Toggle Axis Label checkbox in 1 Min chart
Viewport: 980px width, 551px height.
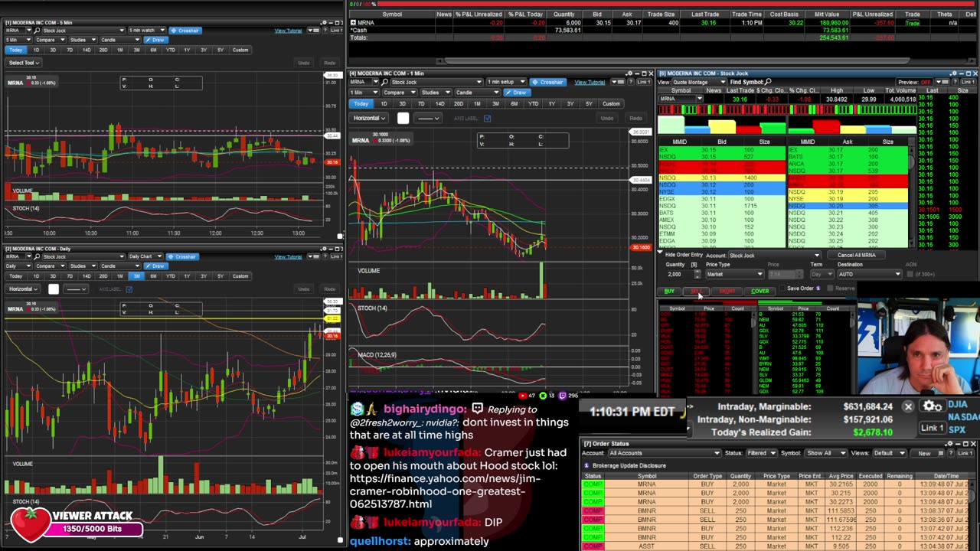coord(487,119)
